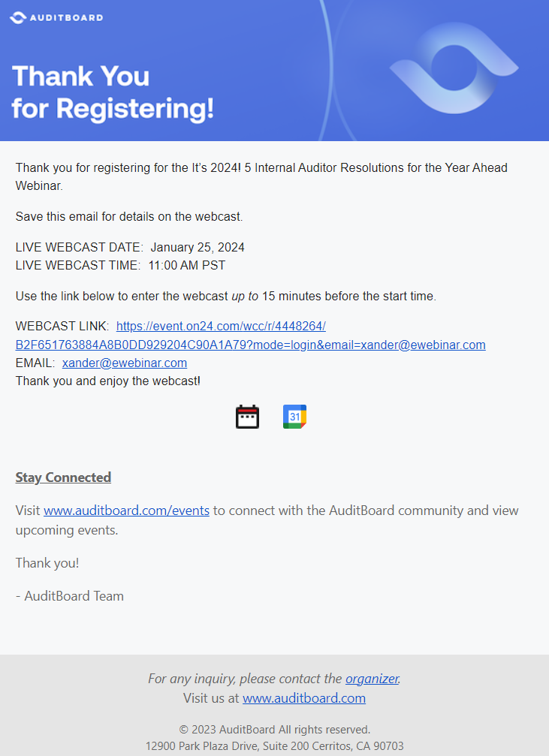Add the webcast to Google Calendar

(294, 417)
